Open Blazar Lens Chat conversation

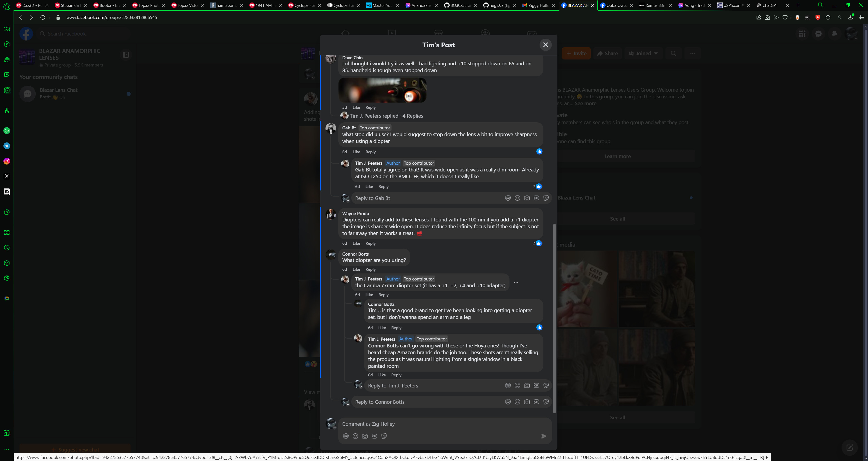pyautogui.click(x=75, y=93)
